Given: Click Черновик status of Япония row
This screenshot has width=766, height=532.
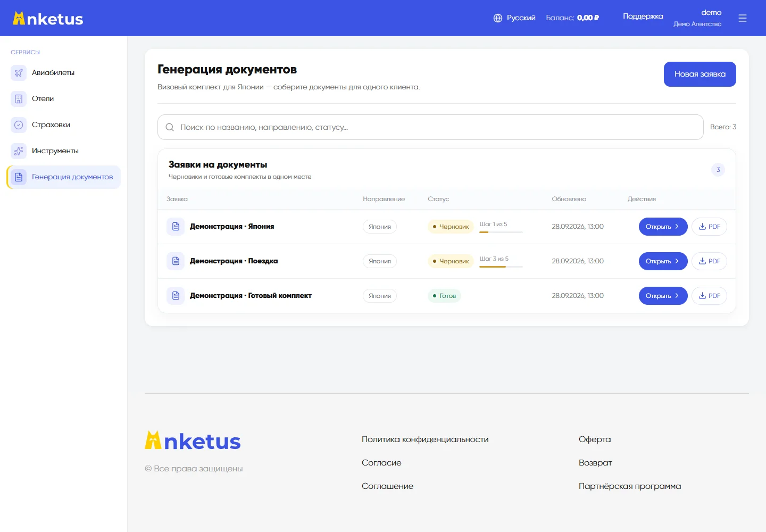Looking at the screenshot, I should pos(451,227).
